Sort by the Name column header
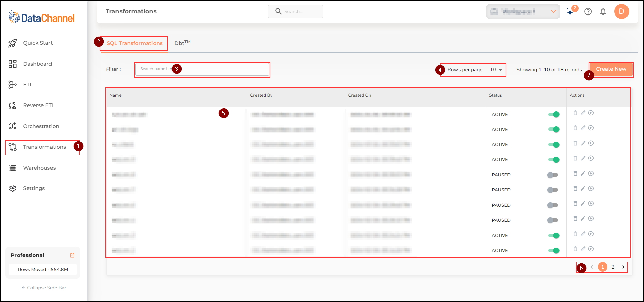644x302 pixels. tap(115, 95)
